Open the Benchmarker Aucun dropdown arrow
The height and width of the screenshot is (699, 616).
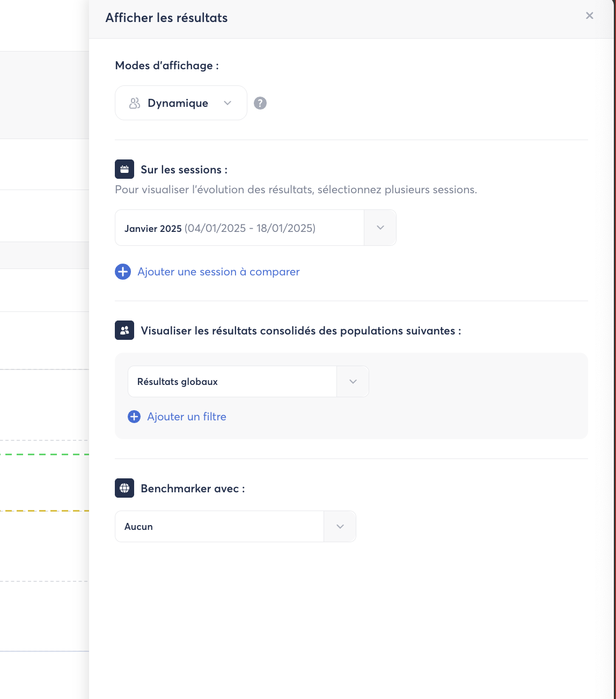tap(340, 527)
